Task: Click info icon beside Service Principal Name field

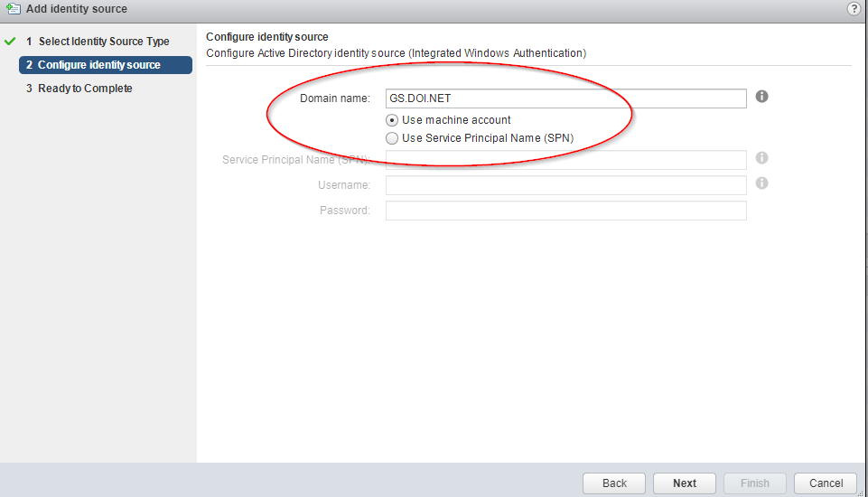Action: pos(761,158)
